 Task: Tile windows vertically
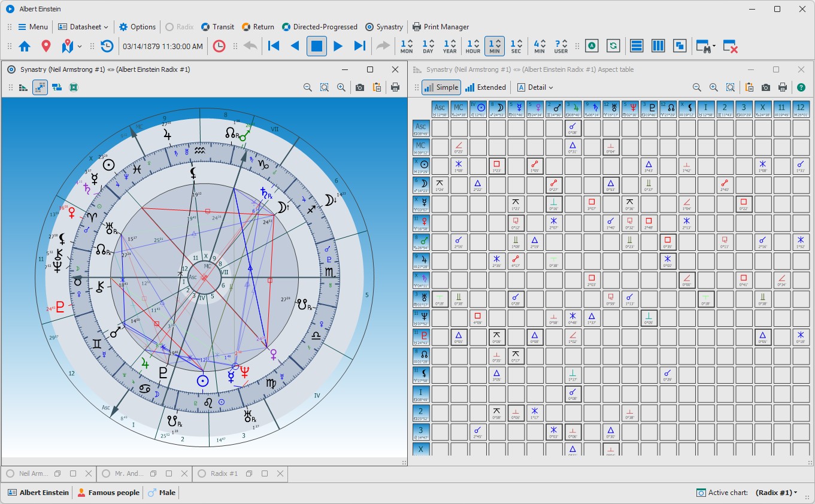658,46
